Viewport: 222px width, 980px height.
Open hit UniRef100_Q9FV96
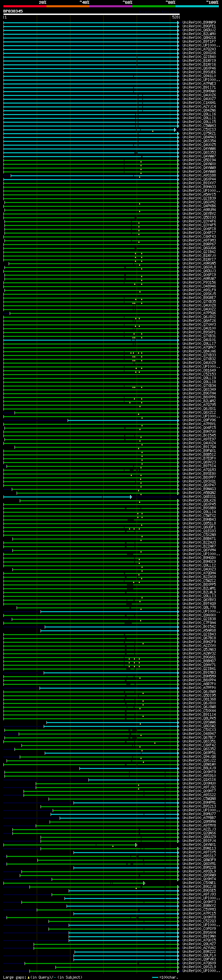click(199, 420)
